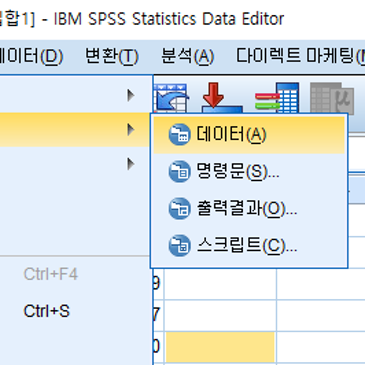Open the 분석(A) menu
Viewport: 365px width, 365px height.
[x=187, y=56]
